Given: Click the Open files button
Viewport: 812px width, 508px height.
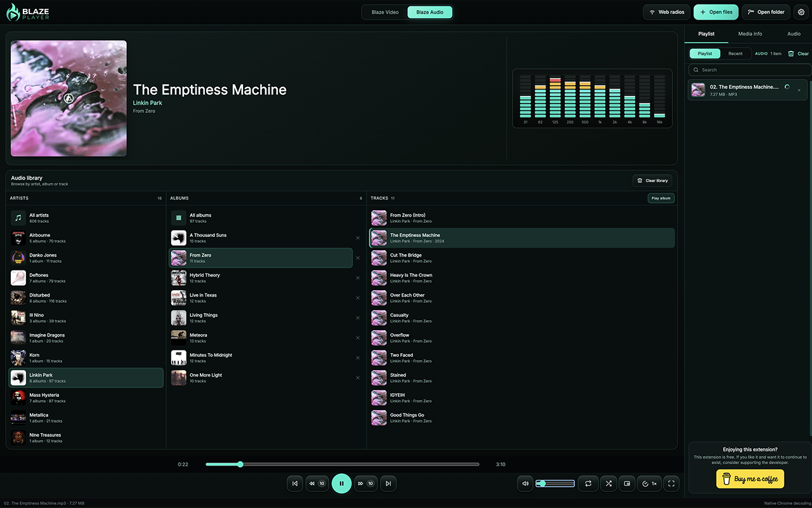Looking at the screenshot, I should pos(716,12).
